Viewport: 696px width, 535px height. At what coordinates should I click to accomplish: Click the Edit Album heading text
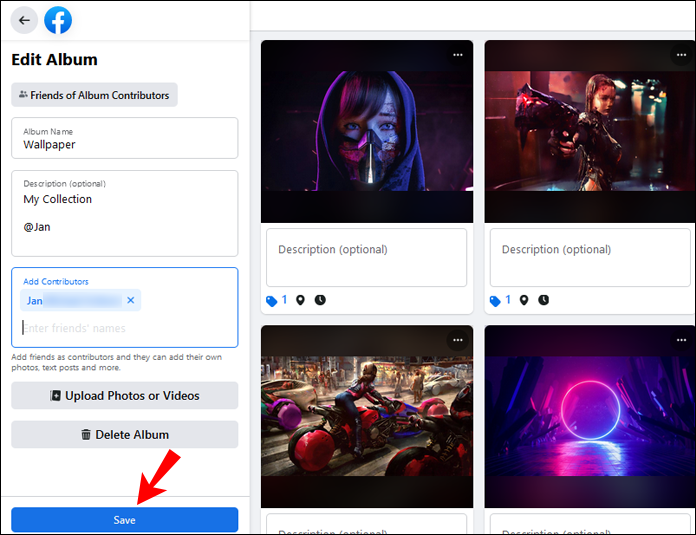click(x=54, y=59)
